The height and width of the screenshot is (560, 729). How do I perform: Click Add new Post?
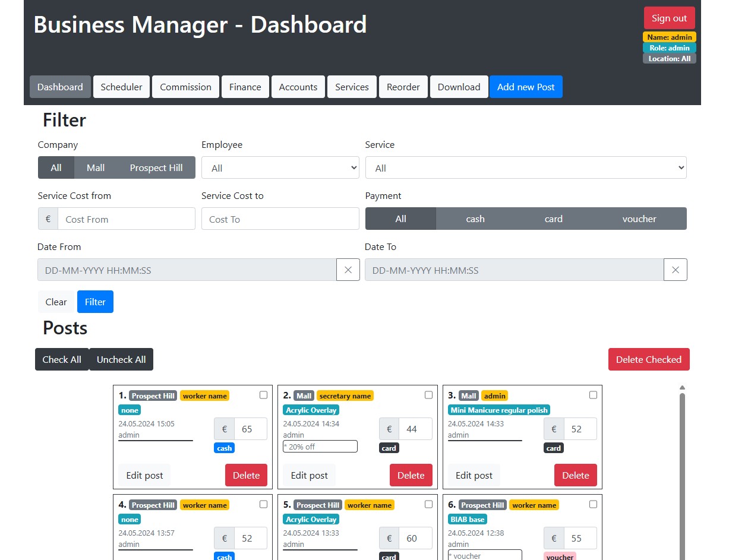click(525, 87)
